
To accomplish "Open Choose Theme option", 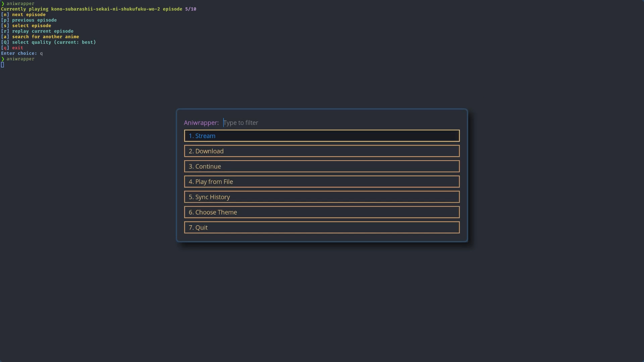I will (322, 212).
